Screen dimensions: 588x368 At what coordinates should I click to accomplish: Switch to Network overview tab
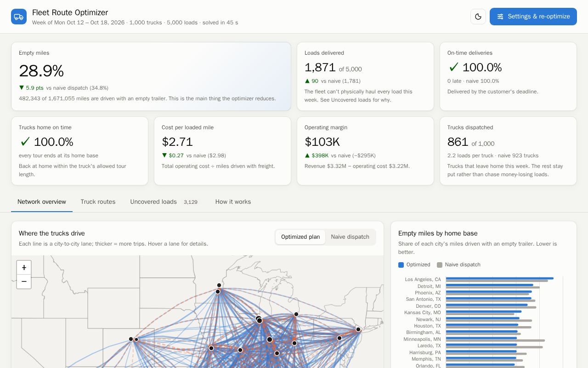click(x=42, y=202)
